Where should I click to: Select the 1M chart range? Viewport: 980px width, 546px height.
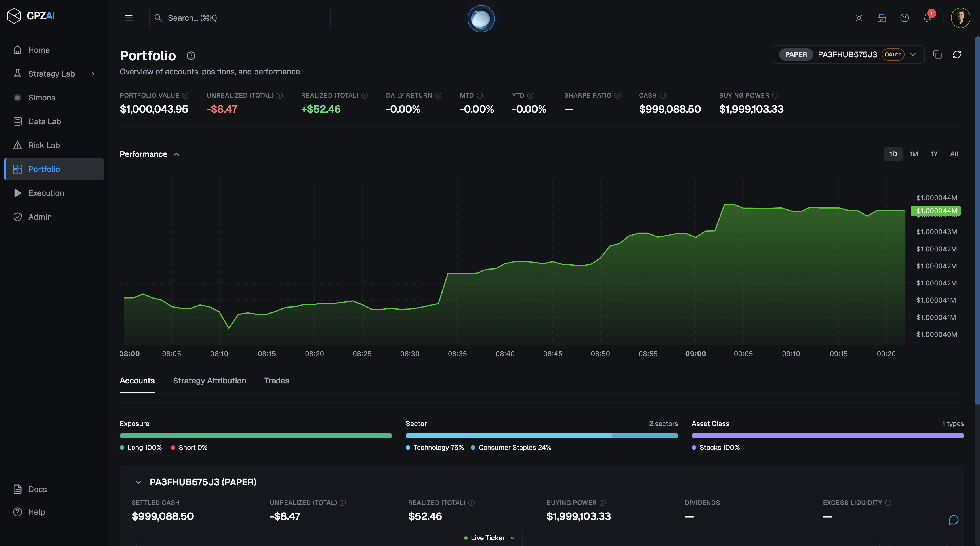tap(913, 154)
